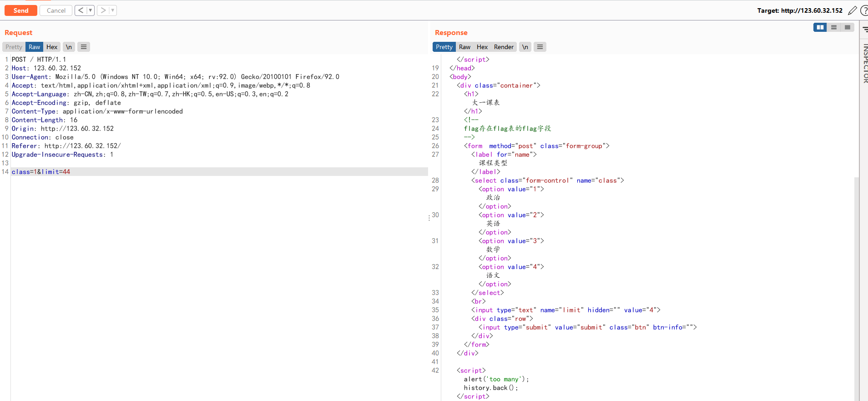Switch Request view to Hex tab
868x401 pixels.
52,47
